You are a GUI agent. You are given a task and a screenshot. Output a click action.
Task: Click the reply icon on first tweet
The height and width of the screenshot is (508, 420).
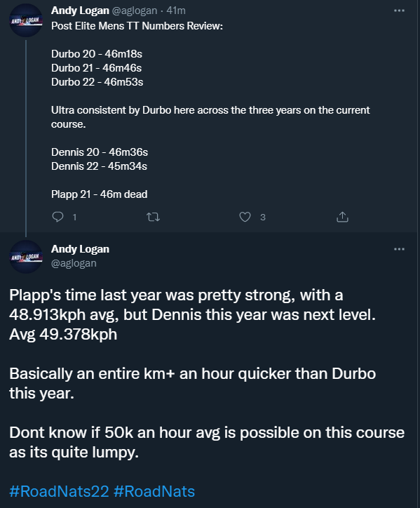click(58, 217)
